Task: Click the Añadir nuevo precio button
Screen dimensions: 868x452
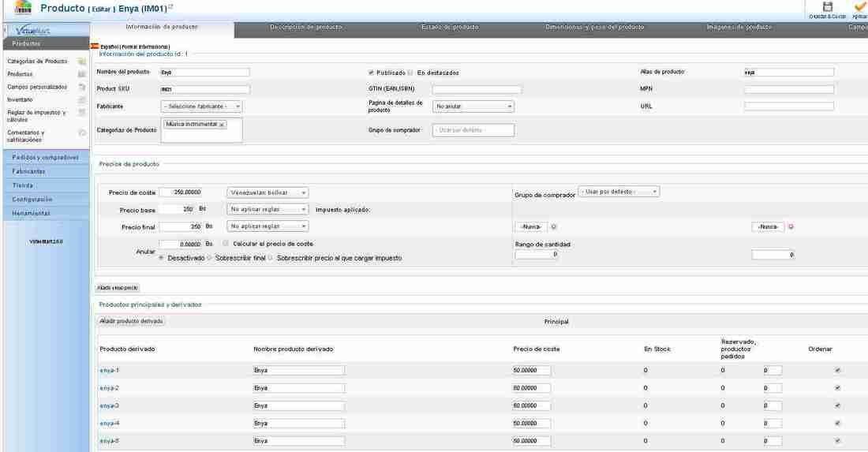Action: tap(118, 288)
